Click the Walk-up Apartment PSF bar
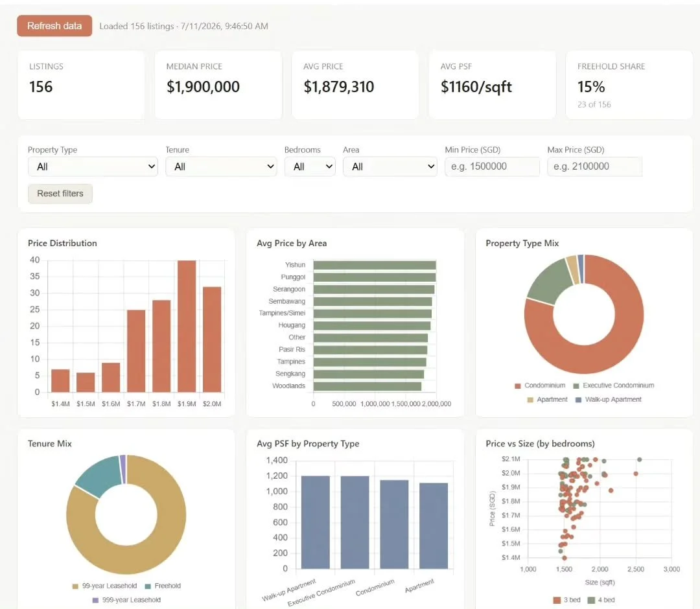Viewport: 700px width, 609px height. (316, 522)
